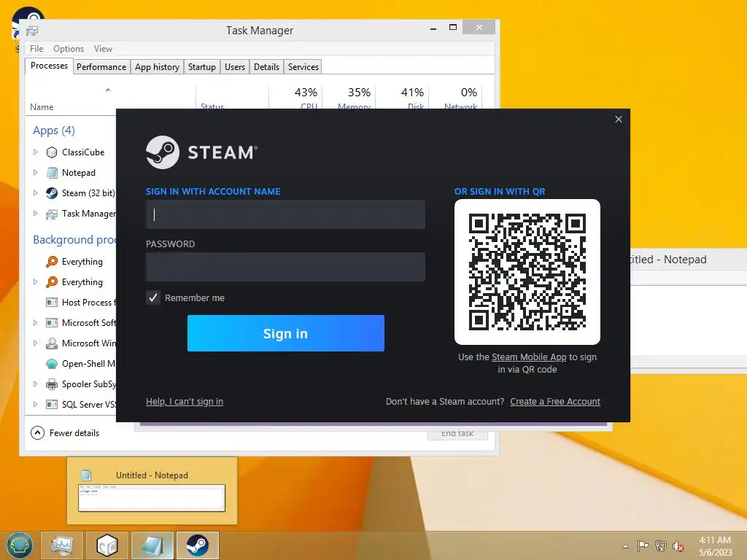This screenshot has height=560, width=747.
Task: Click the Notepad process icon in Task Manager
Action: click(52, 173)
